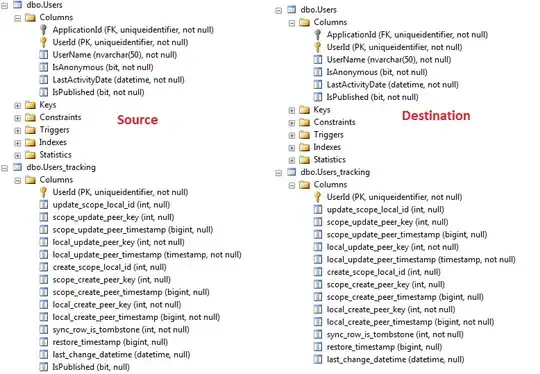Click Source dbo.Users UserId primary key icon

click(43, 42)
